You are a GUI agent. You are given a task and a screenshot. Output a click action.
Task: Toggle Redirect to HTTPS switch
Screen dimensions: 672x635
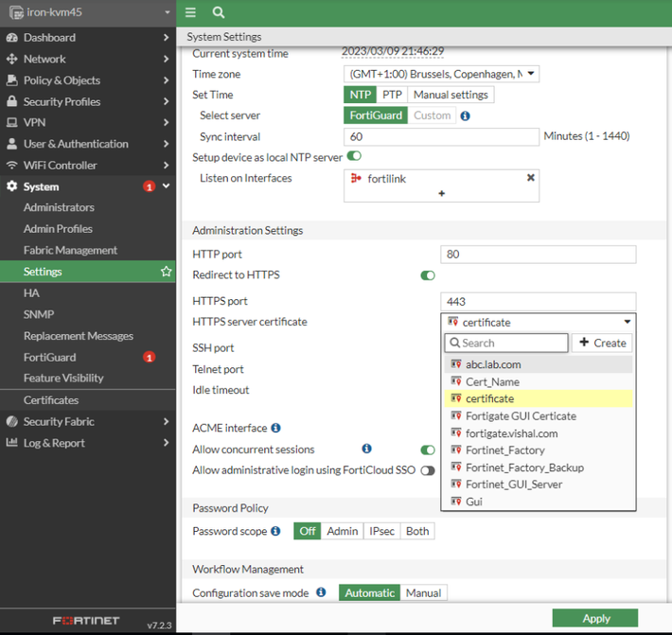point(428,275)
